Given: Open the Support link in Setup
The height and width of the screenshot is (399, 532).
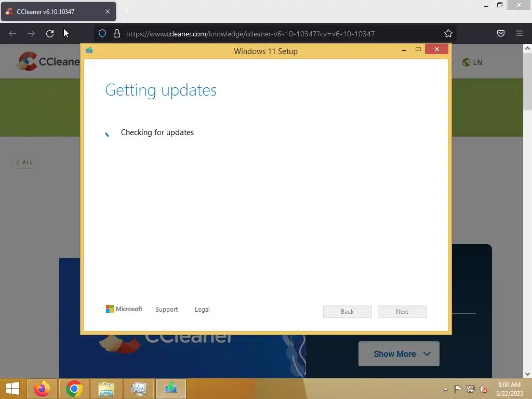Looking at the screenshot, I should pyautogui.click(x=167, y=310).
